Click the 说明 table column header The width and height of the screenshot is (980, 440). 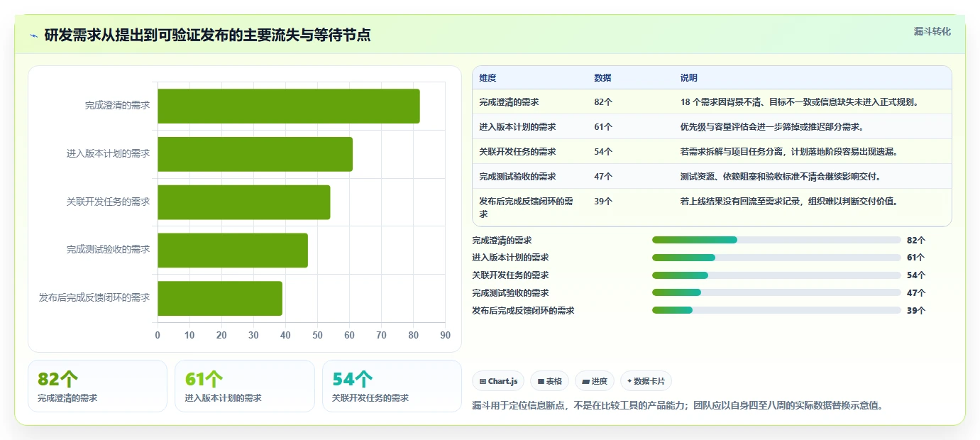click(688, 77)
